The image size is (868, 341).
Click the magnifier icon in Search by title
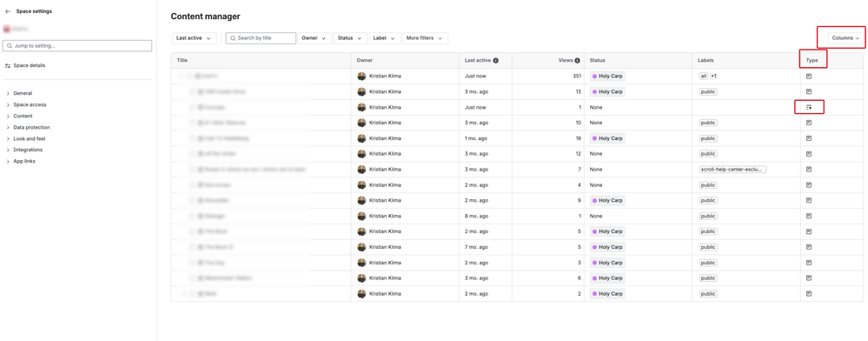[233, 38]
